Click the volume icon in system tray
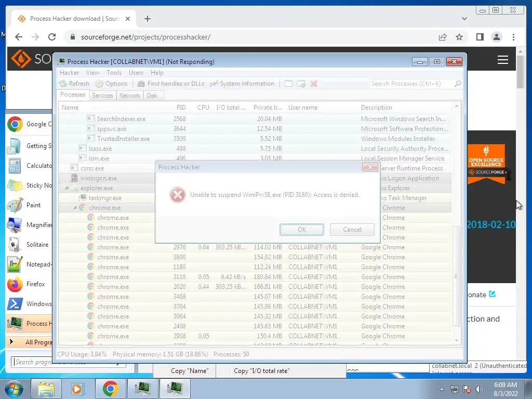Viewport: 532px width, 399px height. (x=480, y=390)
